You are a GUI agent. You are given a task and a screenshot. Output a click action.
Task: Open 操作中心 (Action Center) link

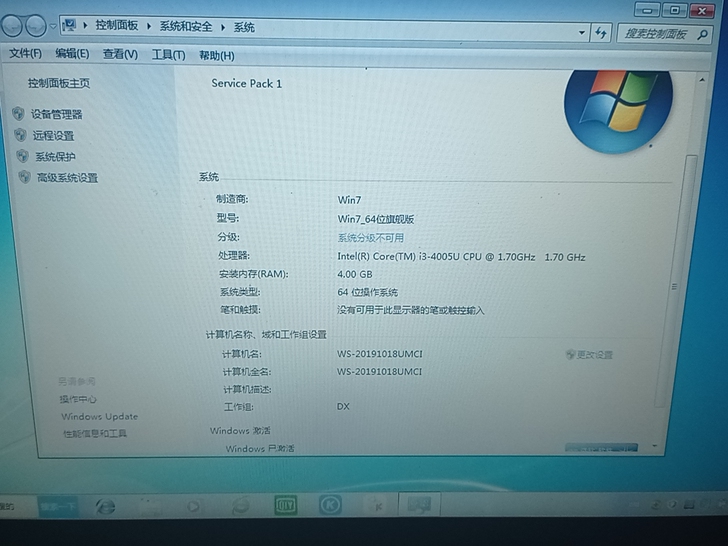coord(78,399)
